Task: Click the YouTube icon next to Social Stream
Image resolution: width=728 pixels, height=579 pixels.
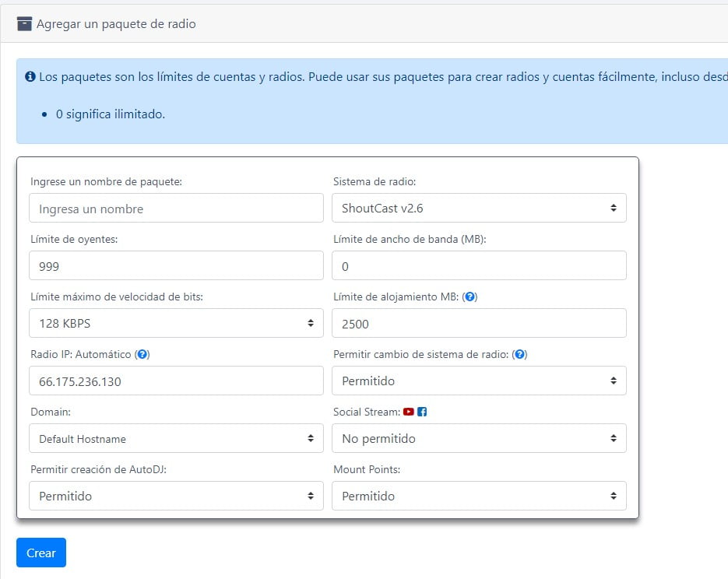Action: pos(409,412)
